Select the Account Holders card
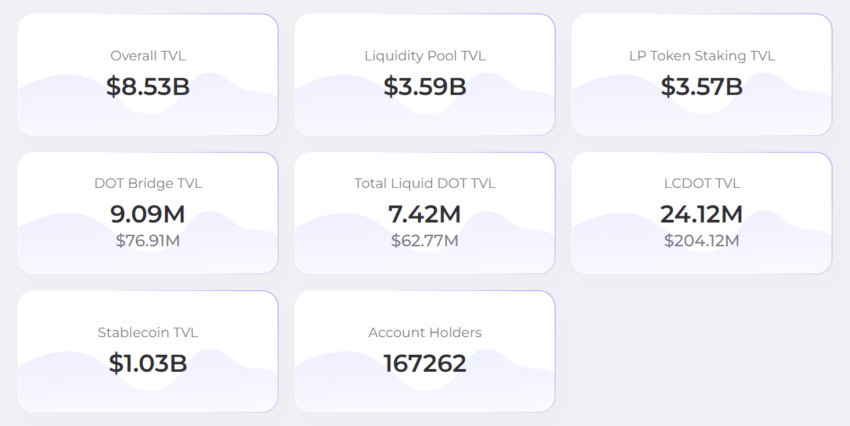This screenshot has width=850, height=426. click(425, 351)
